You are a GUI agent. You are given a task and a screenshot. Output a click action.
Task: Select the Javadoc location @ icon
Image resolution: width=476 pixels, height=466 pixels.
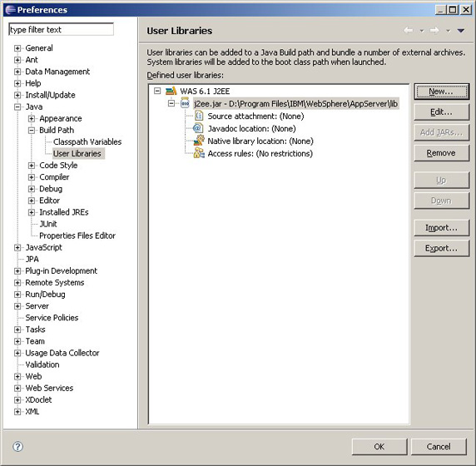[x=198, y=128]
